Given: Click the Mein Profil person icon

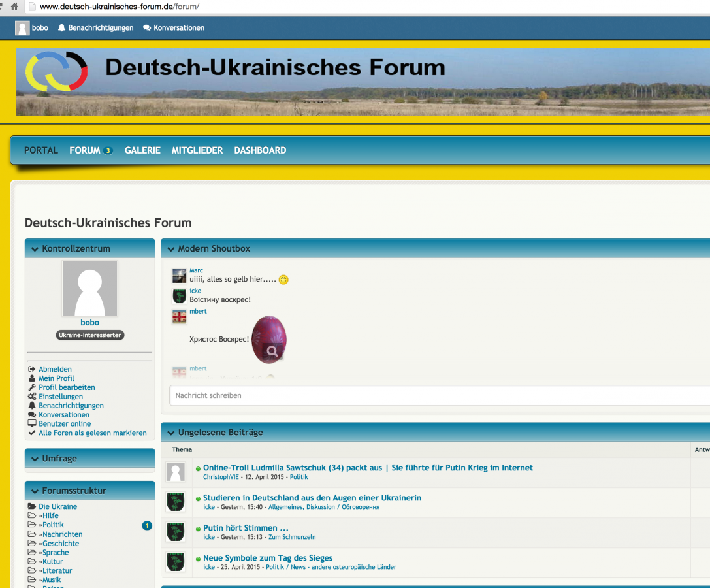Looking at the screenshot, I should click(x=32, y=378).
